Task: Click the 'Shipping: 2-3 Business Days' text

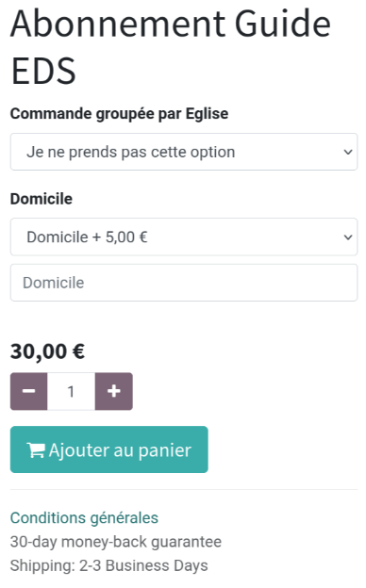Action: pyautogui.click(x=108, y=565)
